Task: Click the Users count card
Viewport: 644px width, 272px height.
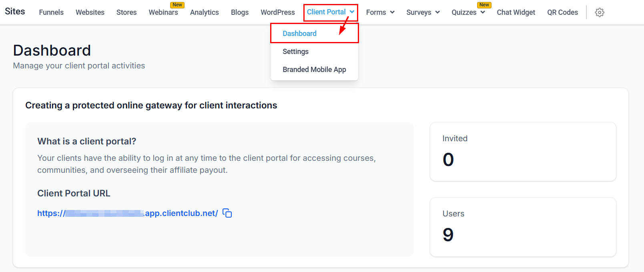Action: [523, 227]
